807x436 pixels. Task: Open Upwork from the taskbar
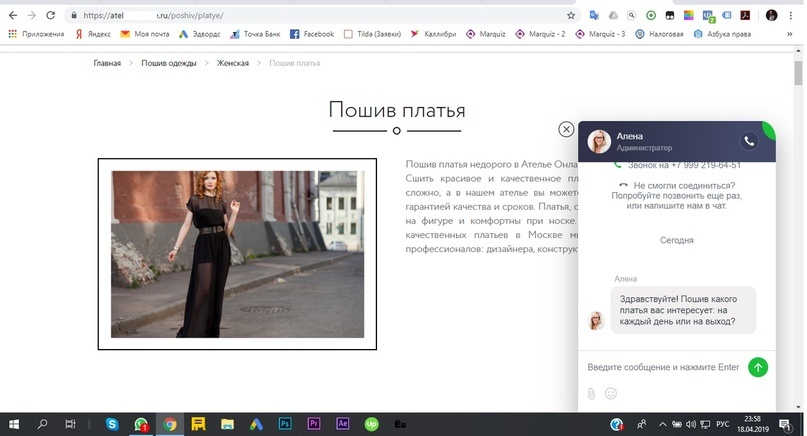coord(371,424)
